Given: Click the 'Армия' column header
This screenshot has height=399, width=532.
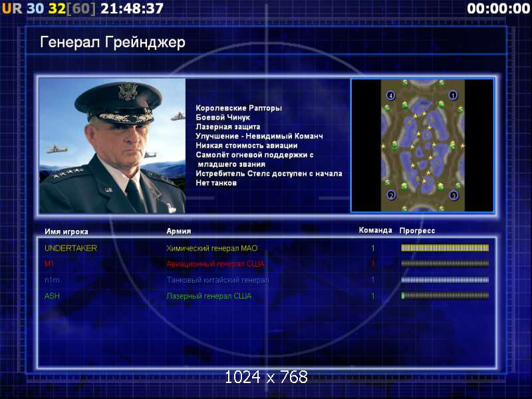Looking at the screenshot, I should click(x=179, y=231).
